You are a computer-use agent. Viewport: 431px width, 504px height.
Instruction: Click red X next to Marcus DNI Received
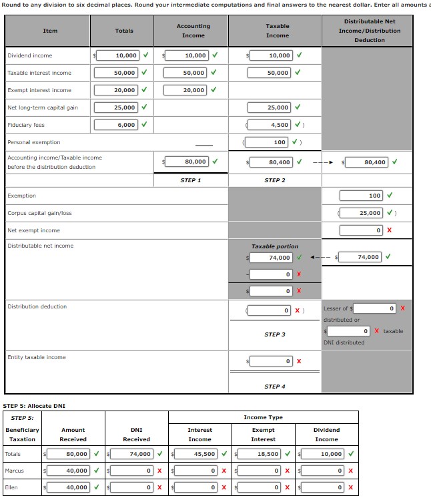tap(159, 470)
